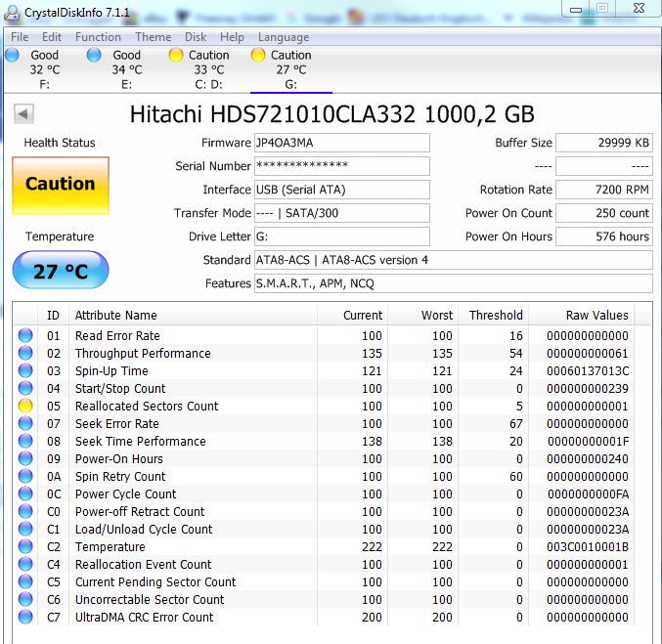Click blue status icon for Load/Unload Cycle Count
The image size is (662, 644).
pyautogui.click(x=25, y=530)
